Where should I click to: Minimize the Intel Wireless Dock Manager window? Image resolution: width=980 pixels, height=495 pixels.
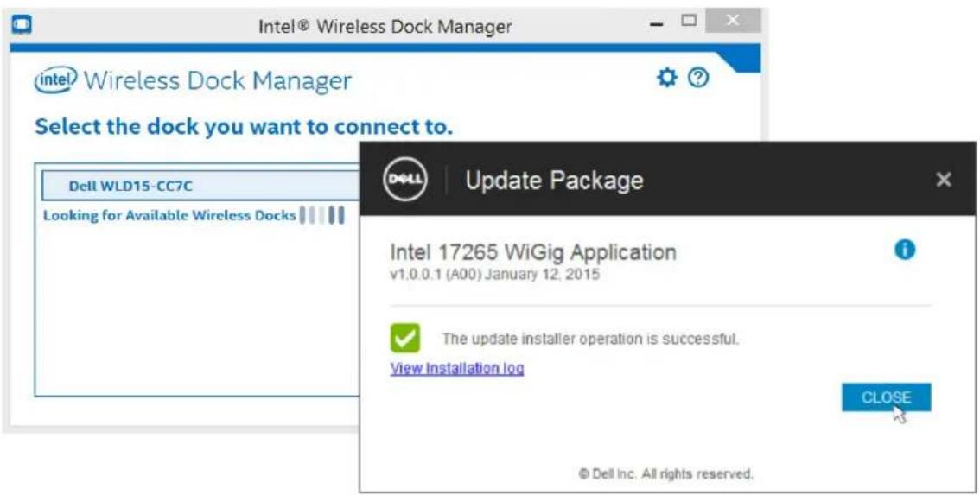656,23
